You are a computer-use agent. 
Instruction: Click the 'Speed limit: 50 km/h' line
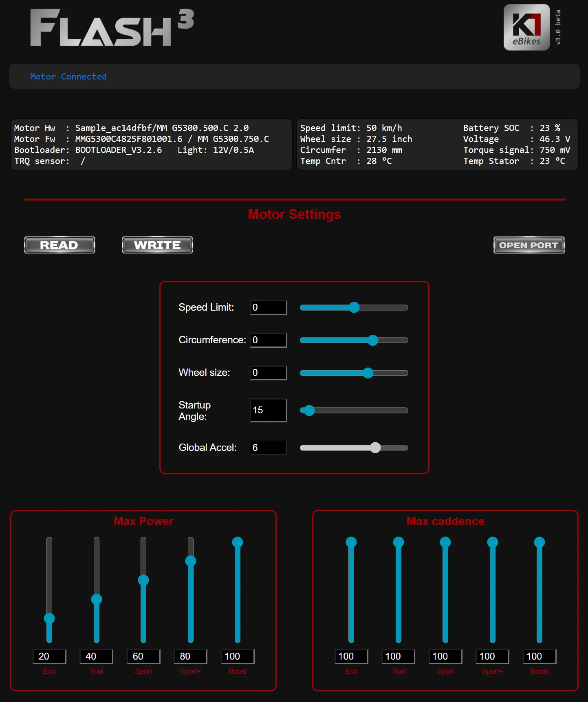click(x=351, y=128)
